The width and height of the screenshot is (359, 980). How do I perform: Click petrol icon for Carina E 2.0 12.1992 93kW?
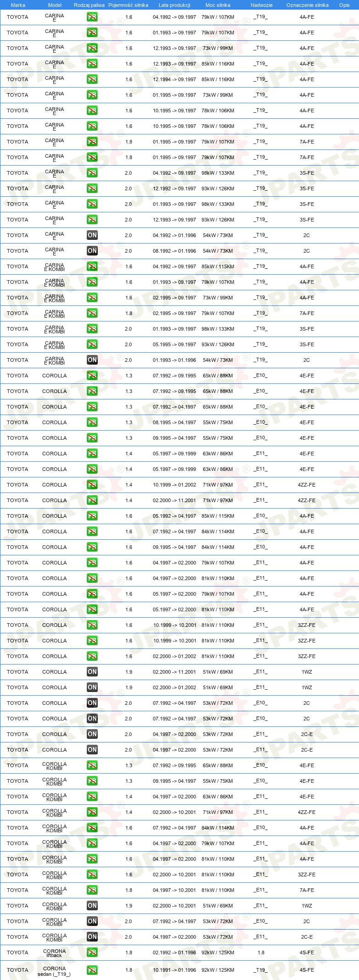point(92,188)
